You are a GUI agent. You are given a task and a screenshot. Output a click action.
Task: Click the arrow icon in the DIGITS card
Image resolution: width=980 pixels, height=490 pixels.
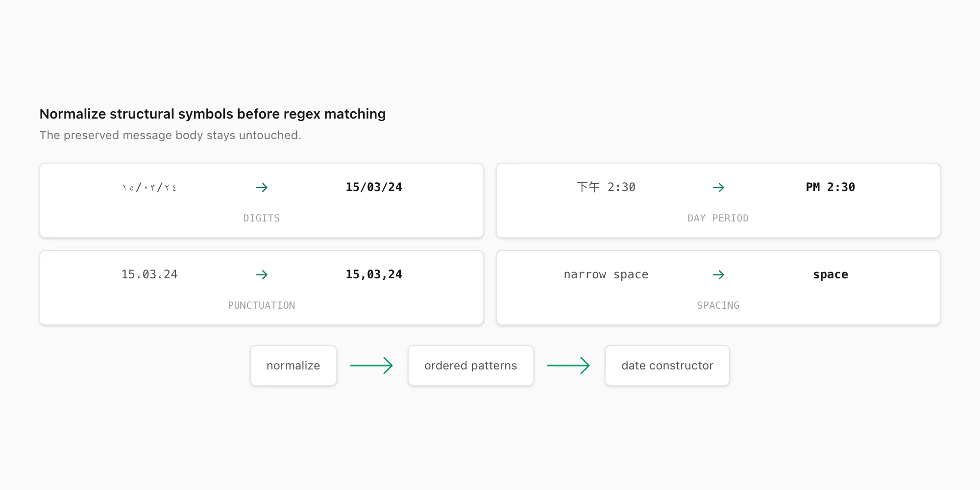tap(262, 187)
